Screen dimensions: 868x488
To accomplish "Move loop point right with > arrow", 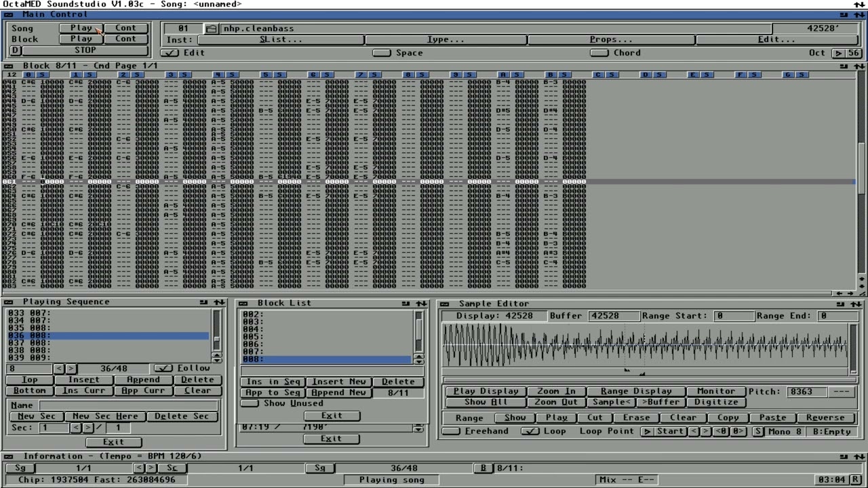I will [x=705, y=432].
